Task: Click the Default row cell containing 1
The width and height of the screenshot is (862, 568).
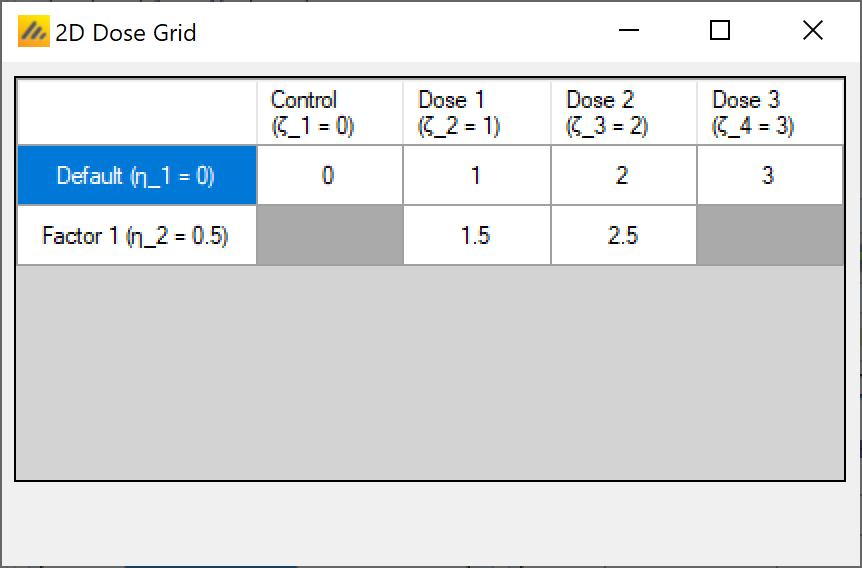Action: coord(477,176)
